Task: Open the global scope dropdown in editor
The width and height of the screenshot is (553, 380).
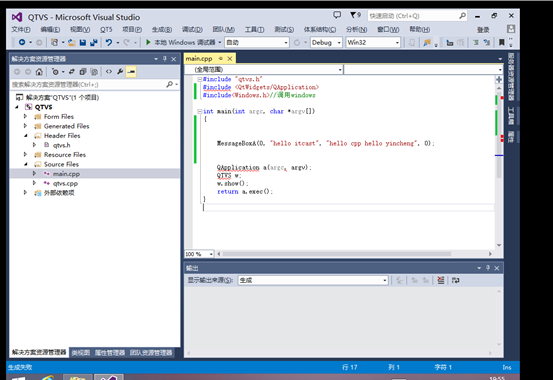Action: pos(340,70)
